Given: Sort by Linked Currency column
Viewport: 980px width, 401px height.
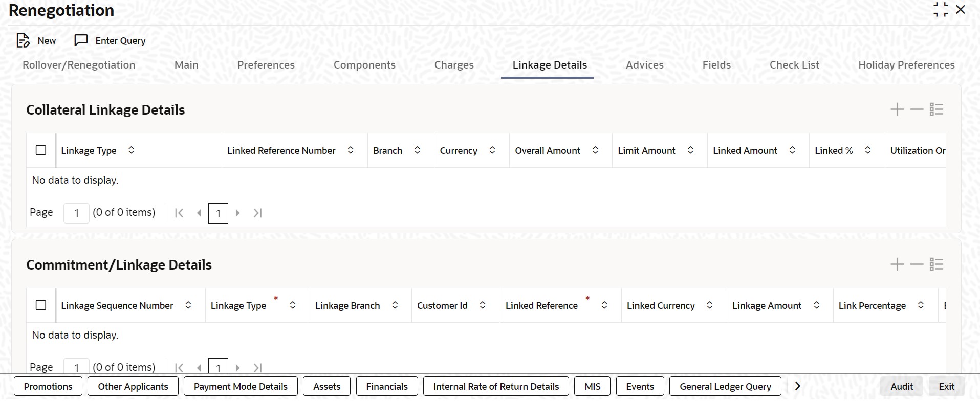Looking at the screenshot, I should tap(710, 305).
